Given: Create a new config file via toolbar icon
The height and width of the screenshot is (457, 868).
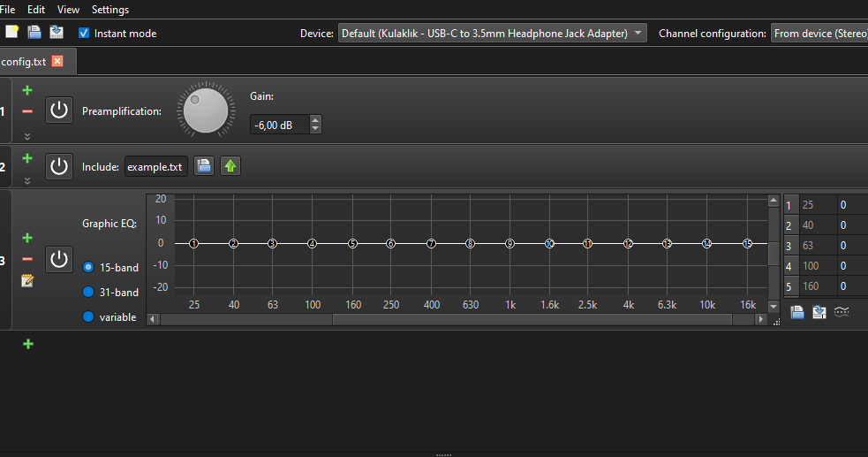Looking at the screenshot, I should [11, 32].
